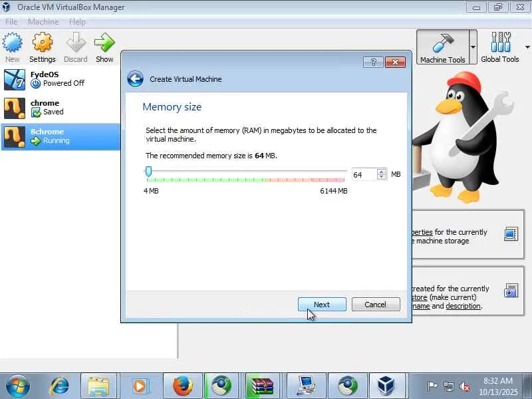532x399 pixels.
Task: Click the first Chromium icon in the taskbar
Action: point(221,386)
